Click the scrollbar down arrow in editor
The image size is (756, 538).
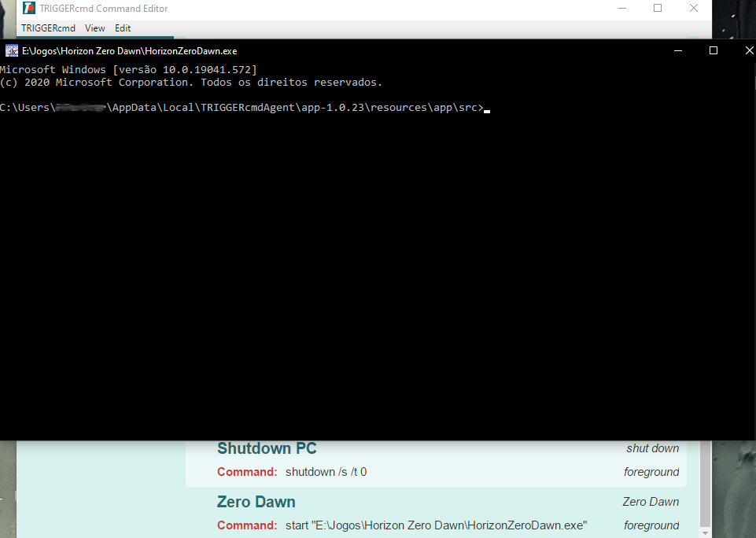705,533
